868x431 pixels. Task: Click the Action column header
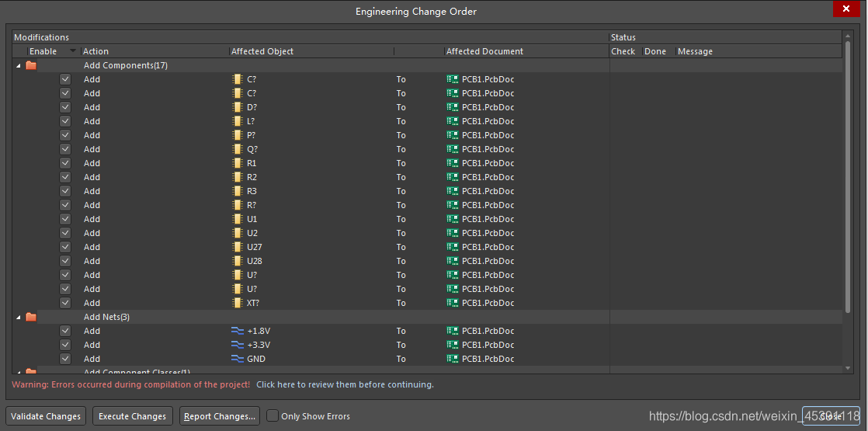pyautogui.click(x=155, y=51)
